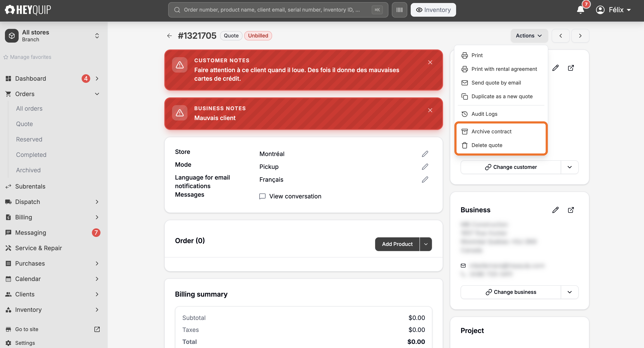Open Business in new tab icon

point(571,210)
